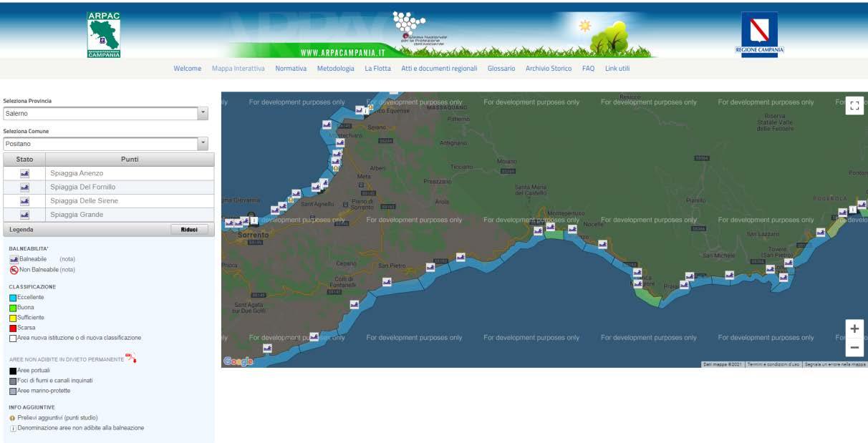
Task: Click the Denominazione aree info legend icon
Action: point(13,428)
